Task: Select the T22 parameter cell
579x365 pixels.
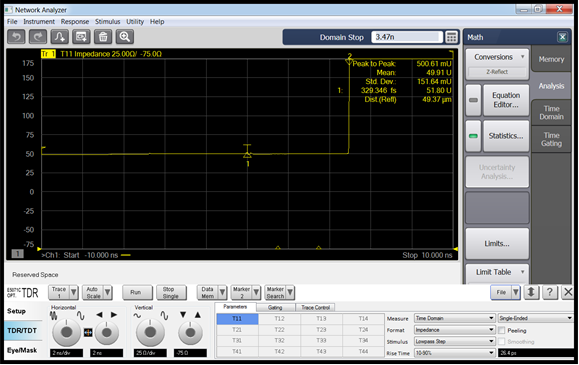Action: point(279,330)
